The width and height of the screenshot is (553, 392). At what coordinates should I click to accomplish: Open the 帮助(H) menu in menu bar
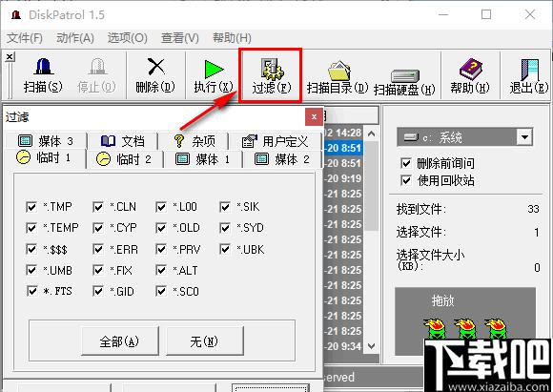pos(232,38)
